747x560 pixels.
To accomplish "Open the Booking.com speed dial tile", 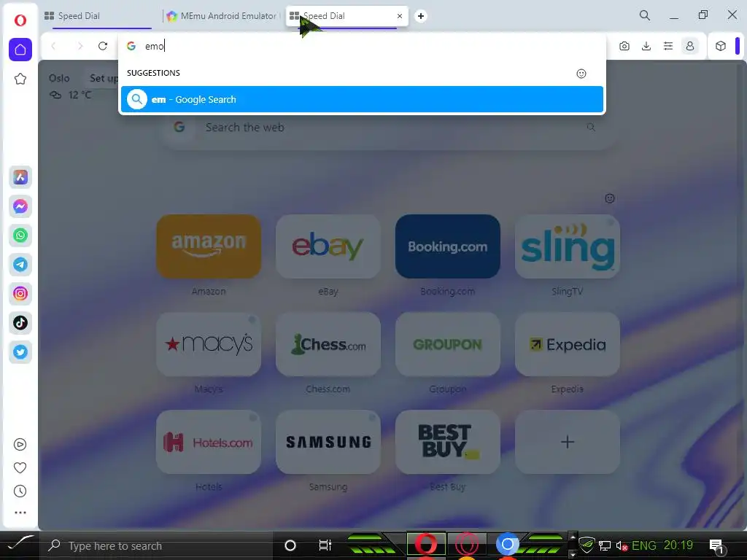I will point(448,246).
